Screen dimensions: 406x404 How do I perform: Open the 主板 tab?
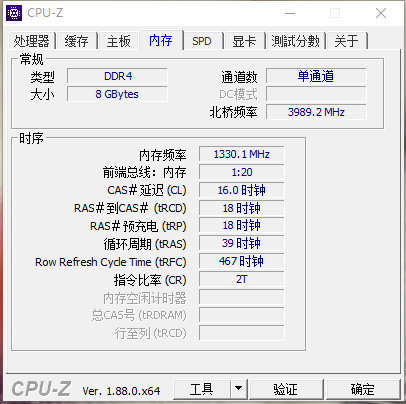click(x=119, y=41)
